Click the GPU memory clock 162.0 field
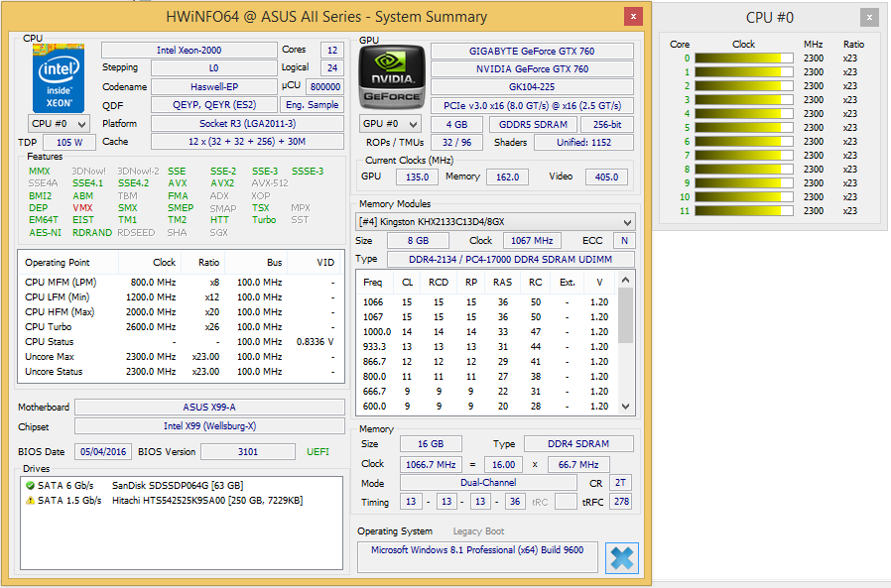The width and height of the screenshot is (891, 588). [507, 177]
